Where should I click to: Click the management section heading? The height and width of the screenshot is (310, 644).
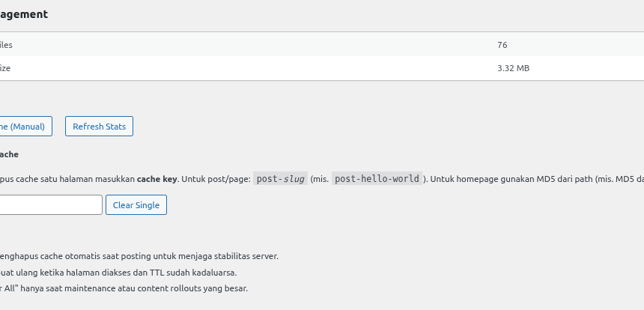tap(24, 14)
